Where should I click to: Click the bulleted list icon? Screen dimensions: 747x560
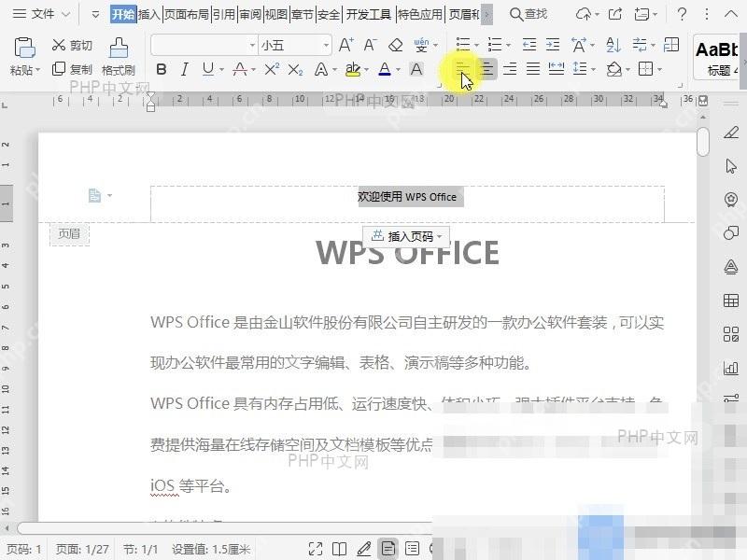click(x=462, y=45)
